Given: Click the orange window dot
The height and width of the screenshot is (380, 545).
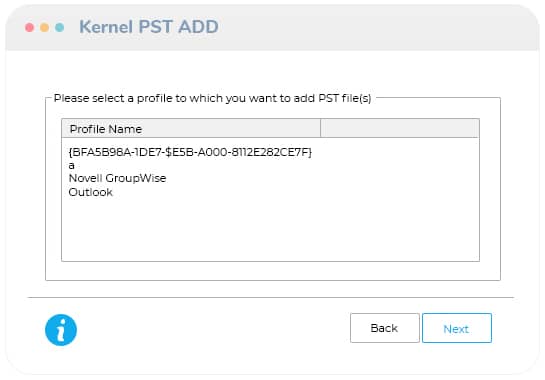Looking at the screenshot, I should click(44, 27).
